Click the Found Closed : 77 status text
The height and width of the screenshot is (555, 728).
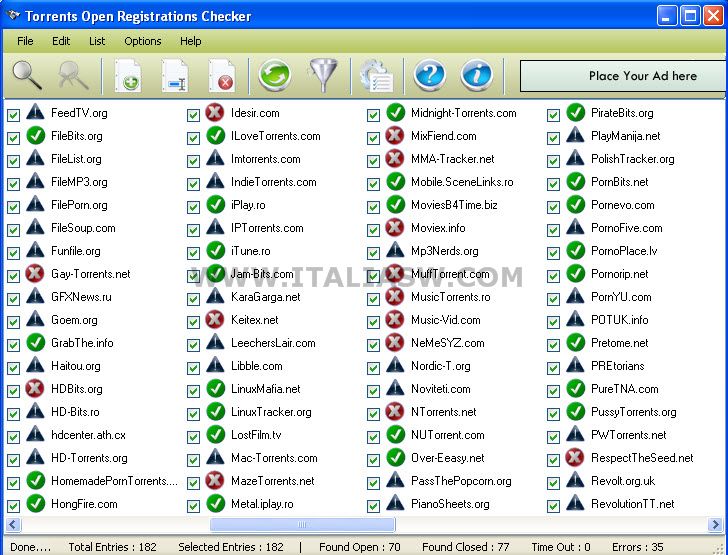click(x=466, y=547)
